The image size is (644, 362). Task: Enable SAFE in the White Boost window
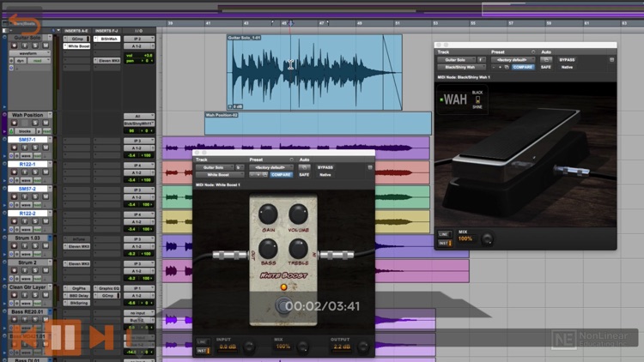(304, 175)
